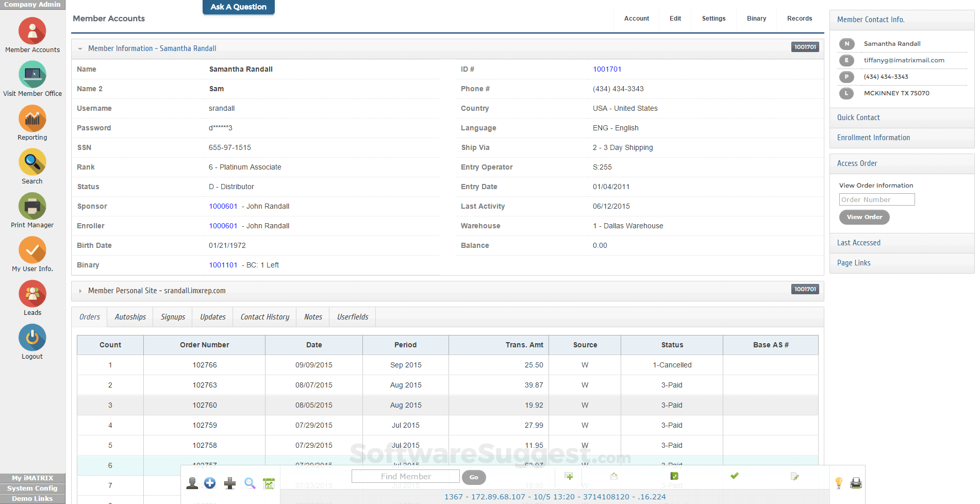Open the Leads panel

[x=32, y=294]
